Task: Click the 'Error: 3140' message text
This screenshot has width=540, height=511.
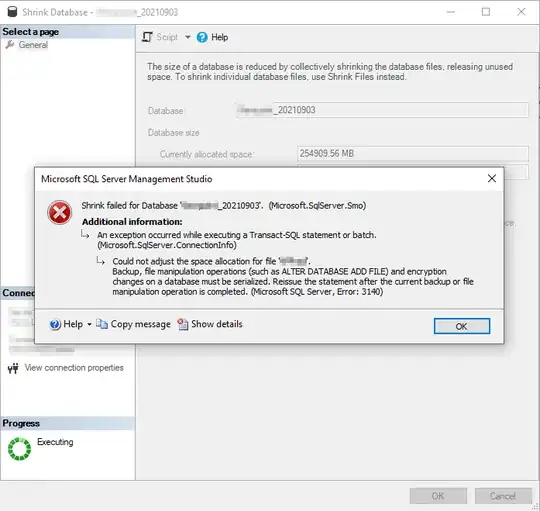Action: coord(360,292)
